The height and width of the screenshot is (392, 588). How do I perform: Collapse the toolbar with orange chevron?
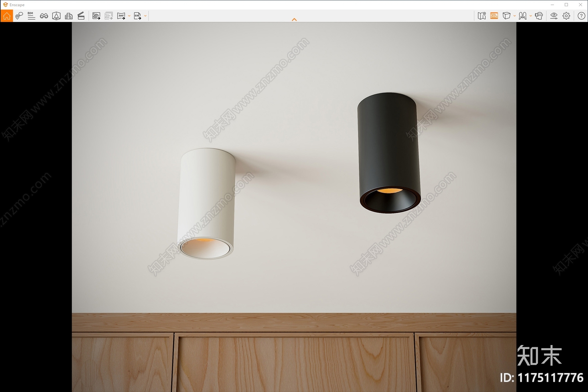click(x=294, y=19)
